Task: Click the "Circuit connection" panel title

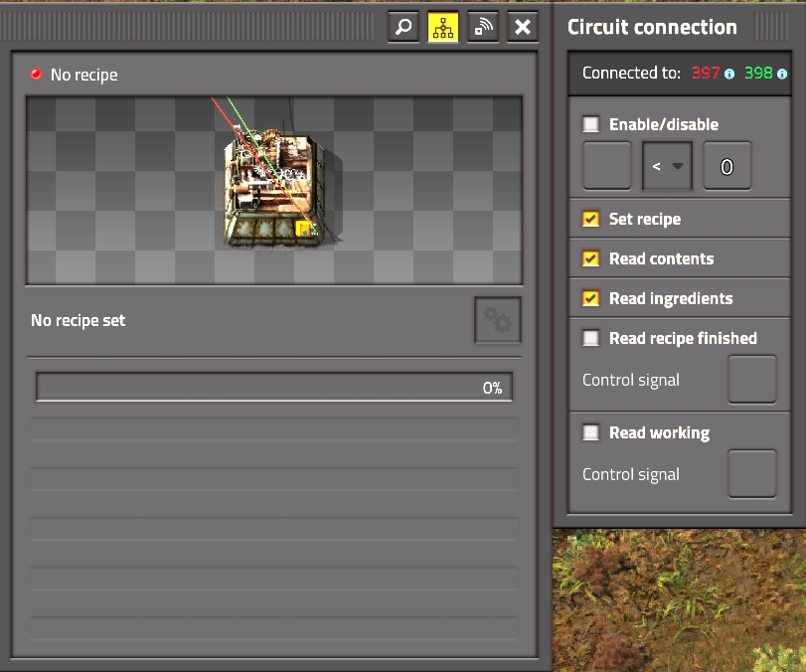Action: (x=652, y=27)
